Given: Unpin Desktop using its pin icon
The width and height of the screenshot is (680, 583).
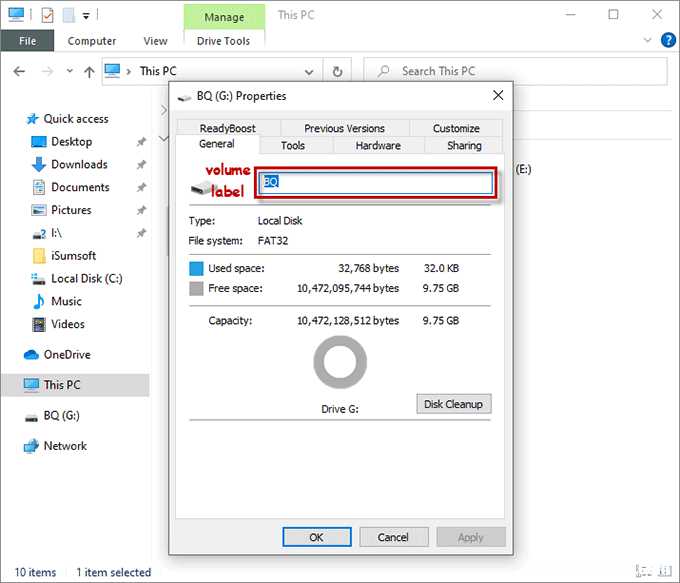Looking at the screenshot, I should 141,142.
